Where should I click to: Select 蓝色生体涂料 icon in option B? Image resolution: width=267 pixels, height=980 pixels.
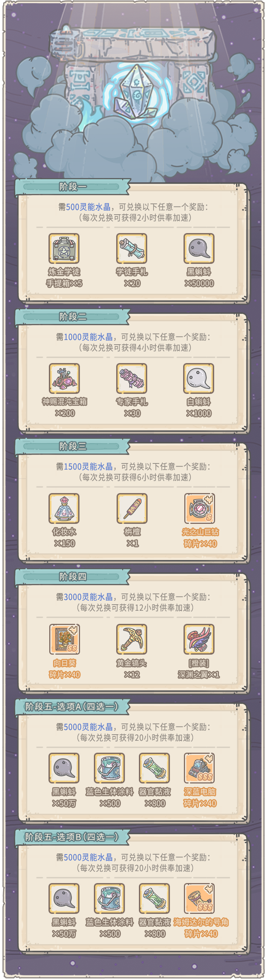(x=110, y=898)
